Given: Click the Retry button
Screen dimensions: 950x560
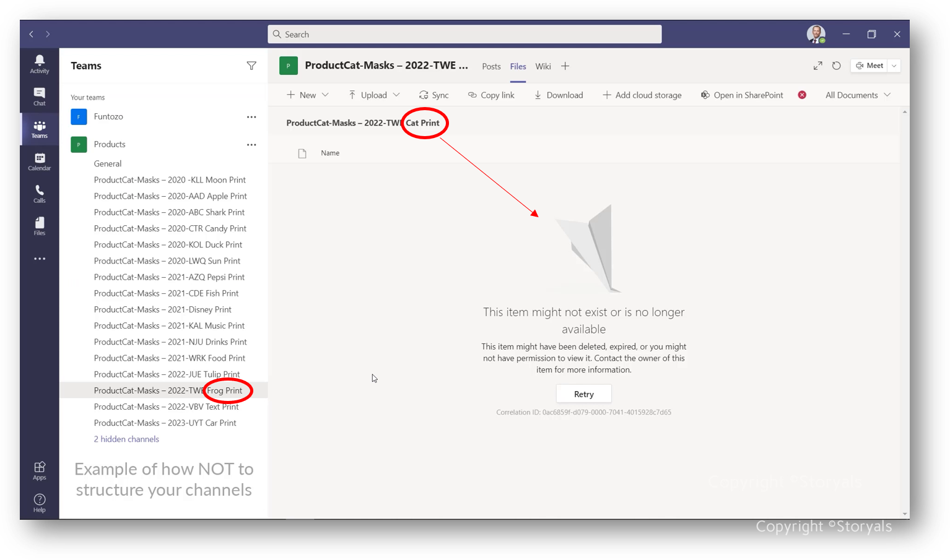Looking at the screenshot, I should click(x=583, y=394).
